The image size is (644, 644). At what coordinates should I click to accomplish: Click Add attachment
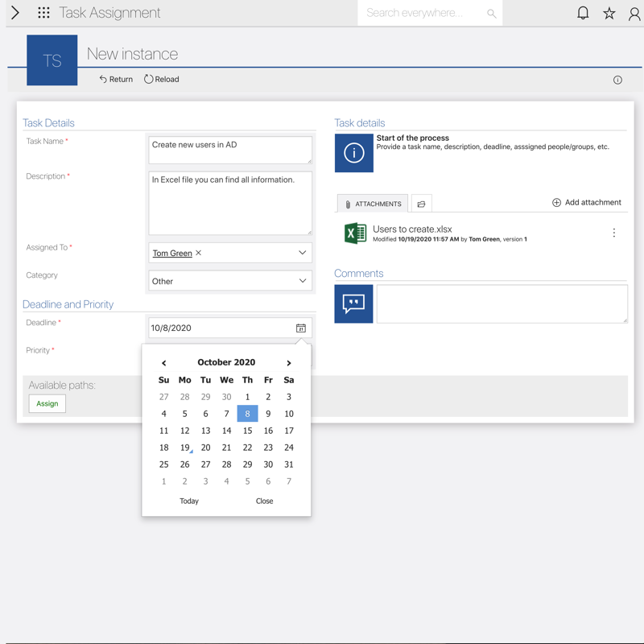point(586,203)
